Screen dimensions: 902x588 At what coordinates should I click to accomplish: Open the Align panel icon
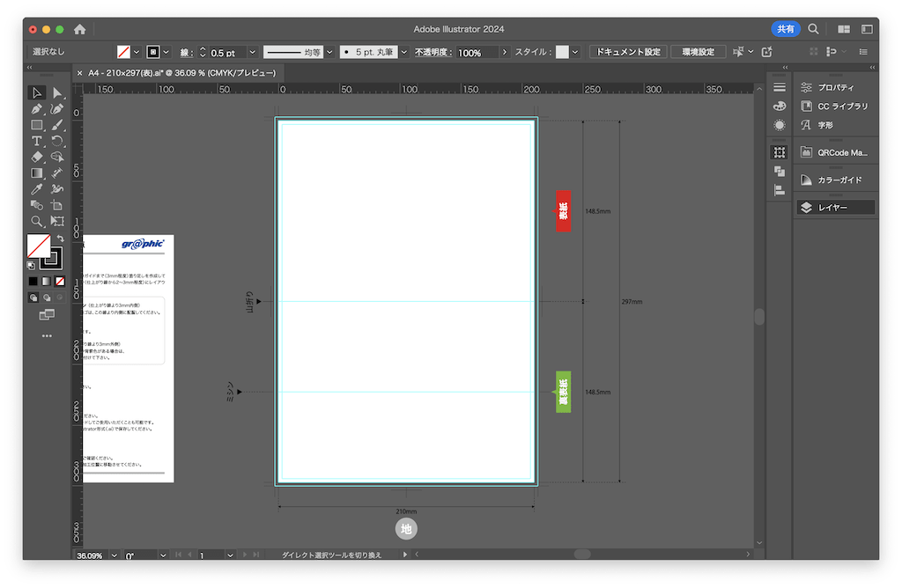click(x=780, y=189)
